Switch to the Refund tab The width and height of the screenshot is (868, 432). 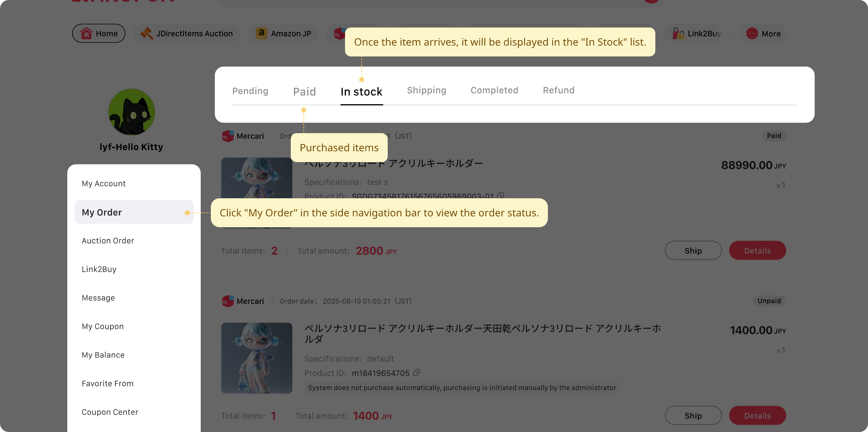(x=558, y=90)
